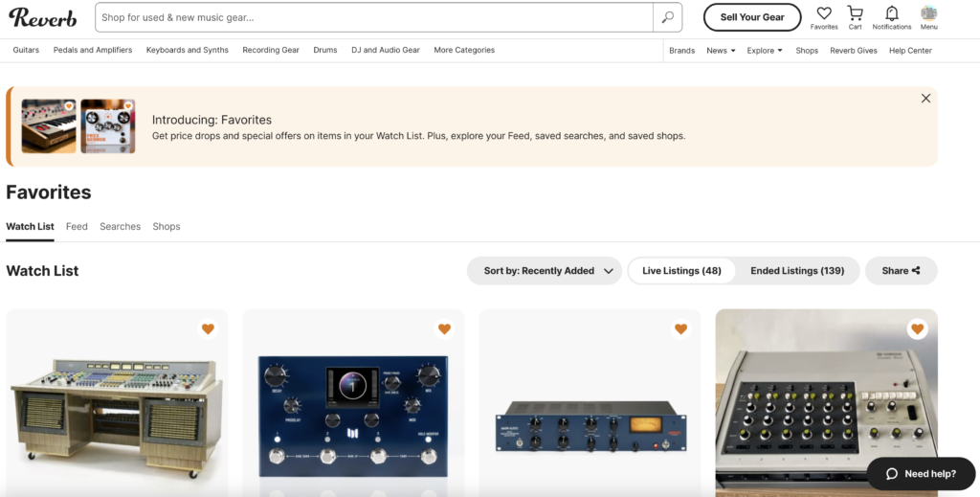The height and width of the screenshot is (497, 980).
Task: Switch to the Feed tab
Action: (77, 227)
